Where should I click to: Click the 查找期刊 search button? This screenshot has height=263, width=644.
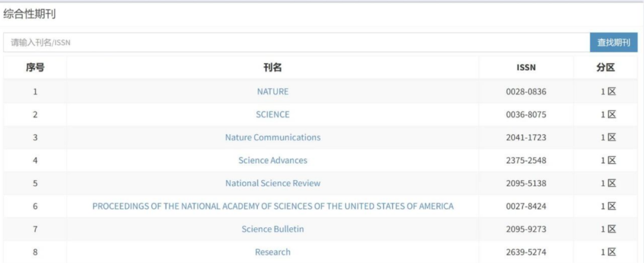614,42
